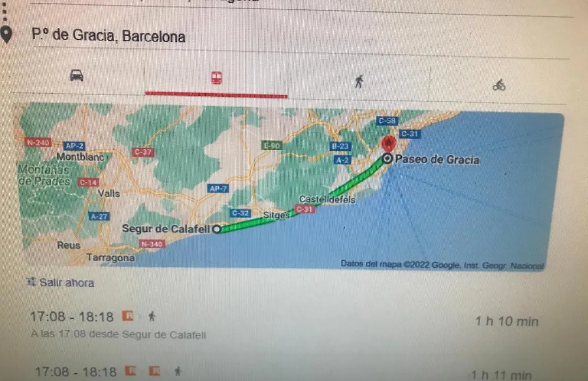The height and width of the screenshot is (381, 588).
Task: Click the Paseo de Gracia endpoint circle
Action: 387,158
